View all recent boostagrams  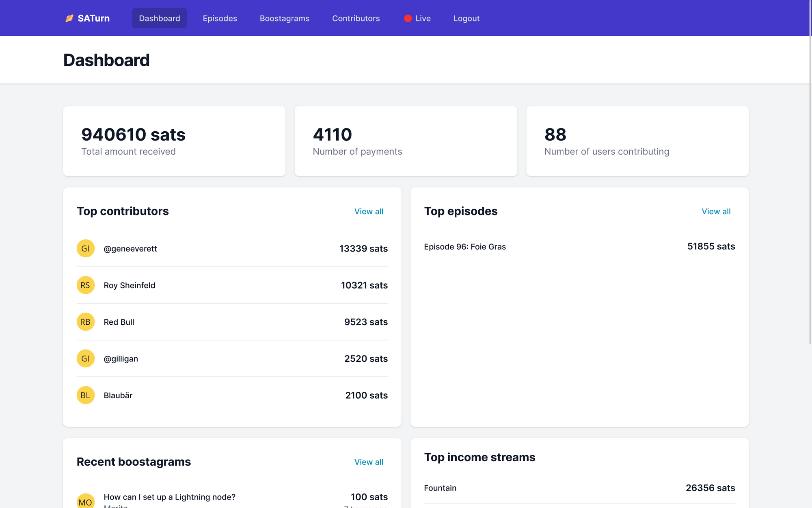369,462
